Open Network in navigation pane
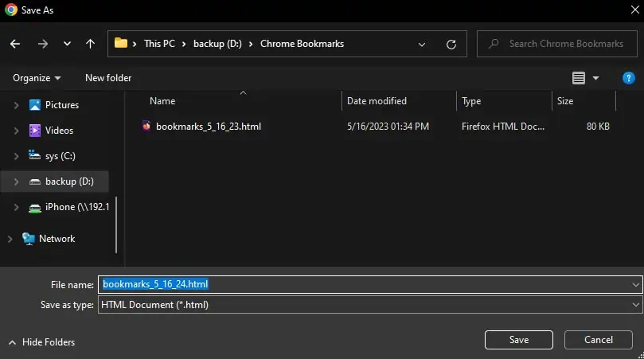Viewport: 644px width, 359px height. pos(57,239)
